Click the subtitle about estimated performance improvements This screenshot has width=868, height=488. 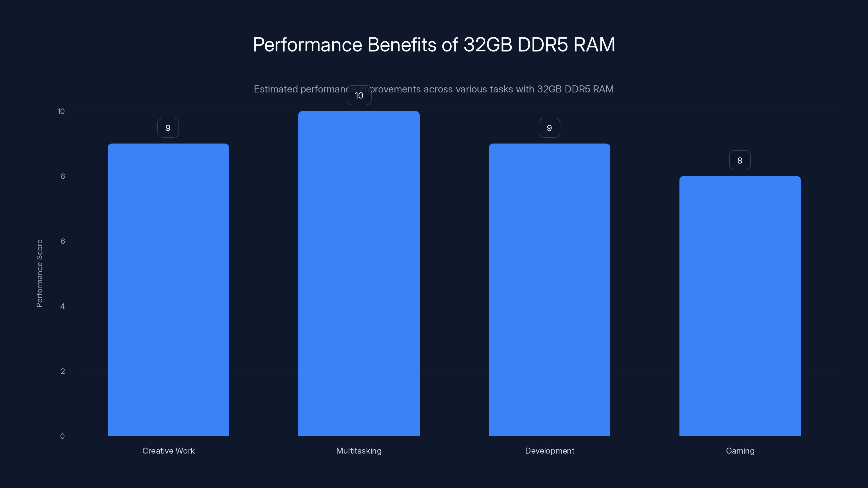pyautogui.click(x=434, y=89)
